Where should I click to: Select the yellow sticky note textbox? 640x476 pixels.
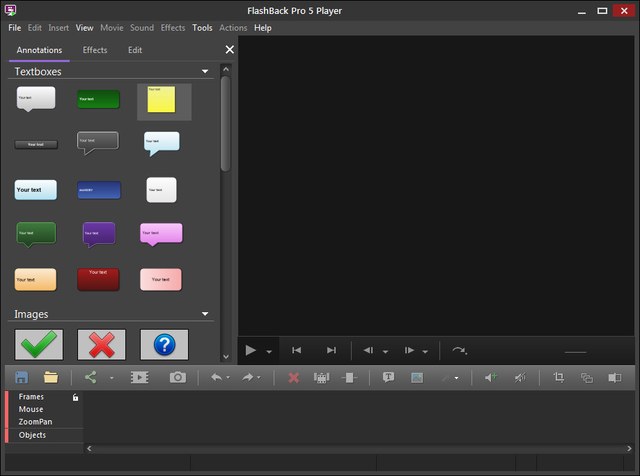163,100
